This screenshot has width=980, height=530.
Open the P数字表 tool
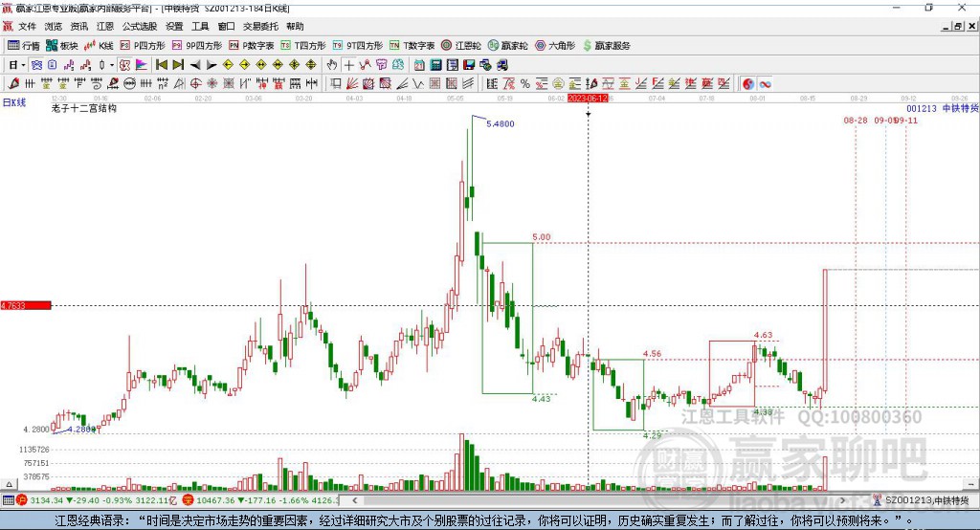click(x=252, y=46)
